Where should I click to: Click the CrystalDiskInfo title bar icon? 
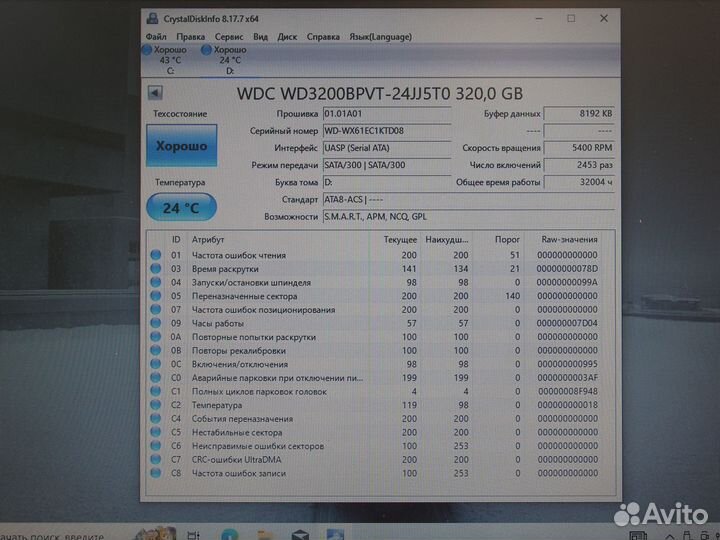click(152, 19)
